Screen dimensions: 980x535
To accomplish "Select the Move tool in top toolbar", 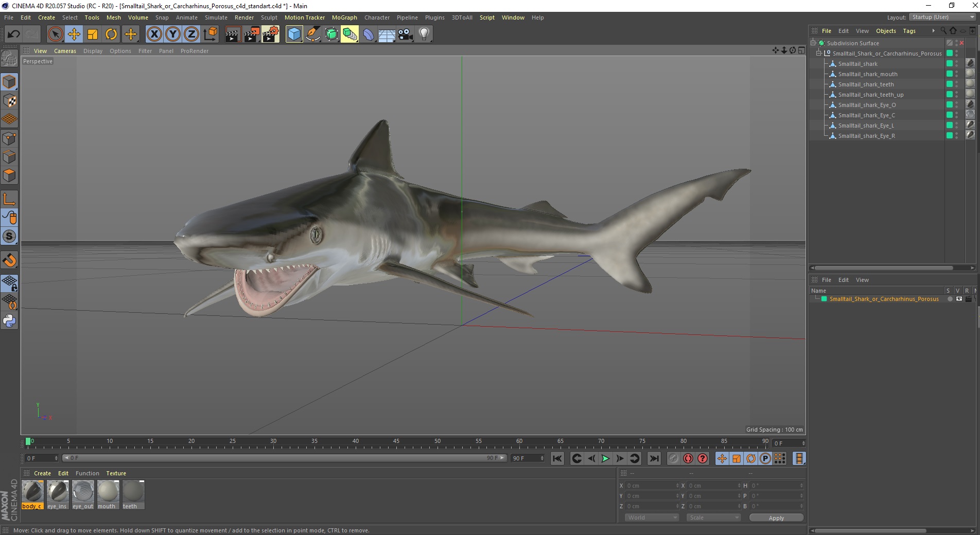I will coord(74,34).
